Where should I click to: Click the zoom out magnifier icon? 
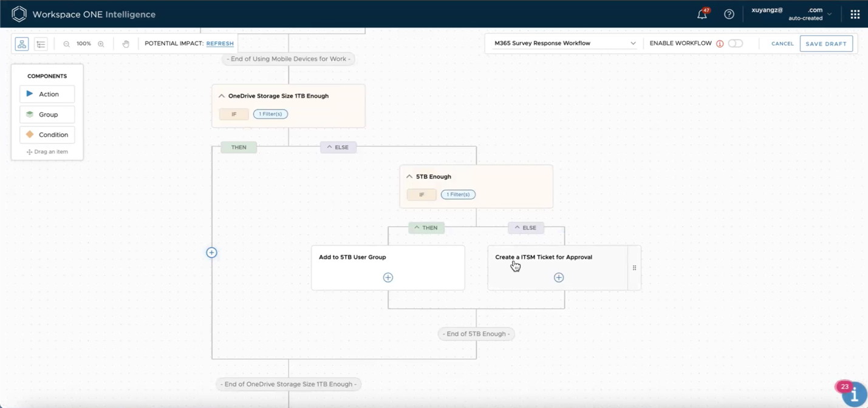click(66, 44)
